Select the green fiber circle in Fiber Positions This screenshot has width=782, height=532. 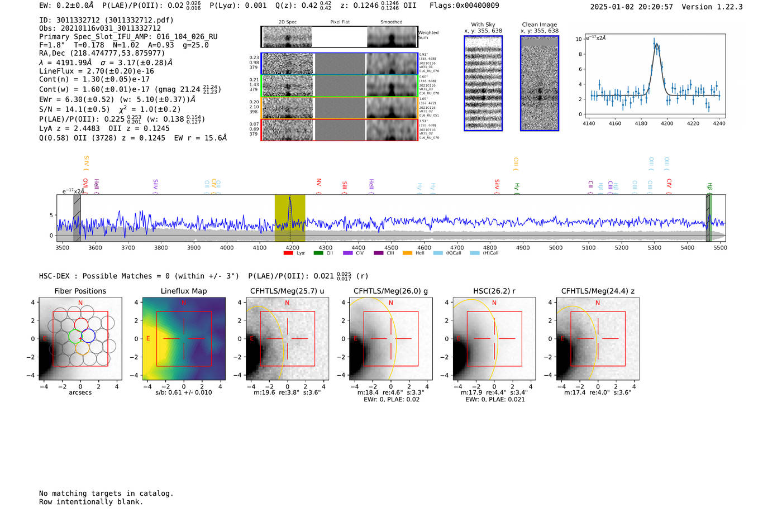point(75,336)
